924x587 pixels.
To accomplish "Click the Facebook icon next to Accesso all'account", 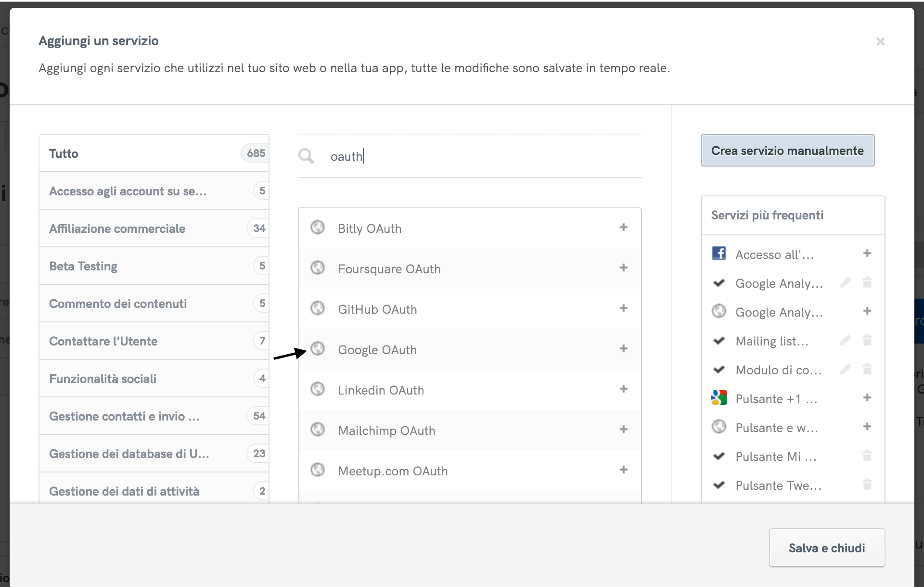I will [719, 254].
